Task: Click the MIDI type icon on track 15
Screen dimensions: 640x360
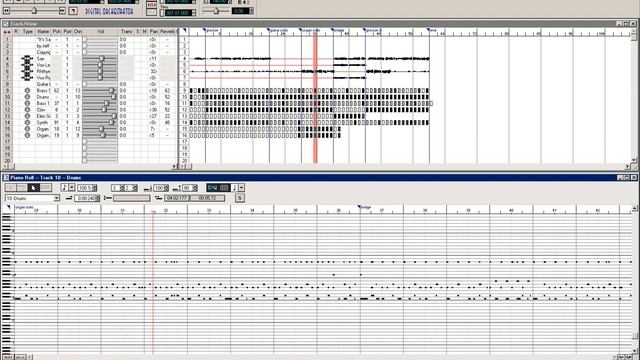Action: point(27,129)
